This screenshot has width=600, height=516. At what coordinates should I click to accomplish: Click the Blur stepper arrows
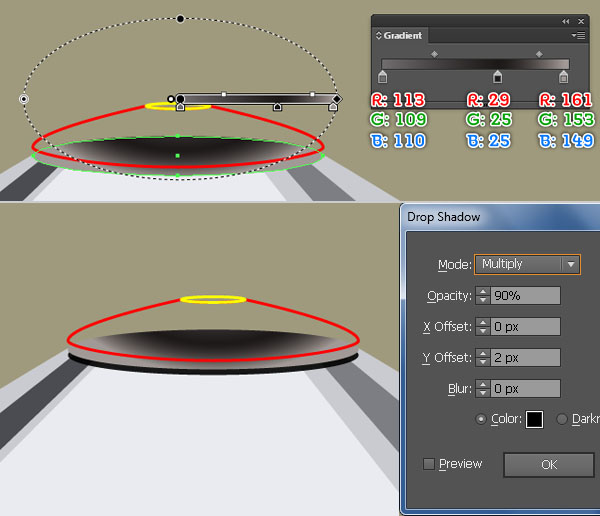pyautogui.click(x=483, y=389)
